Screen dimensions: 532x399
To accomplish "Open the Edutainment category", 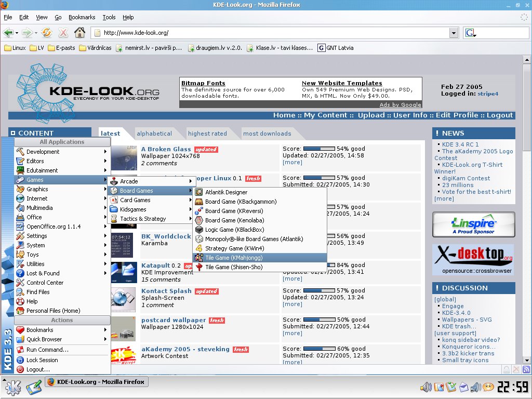I will pyautogui.click(x=63, y=170).
